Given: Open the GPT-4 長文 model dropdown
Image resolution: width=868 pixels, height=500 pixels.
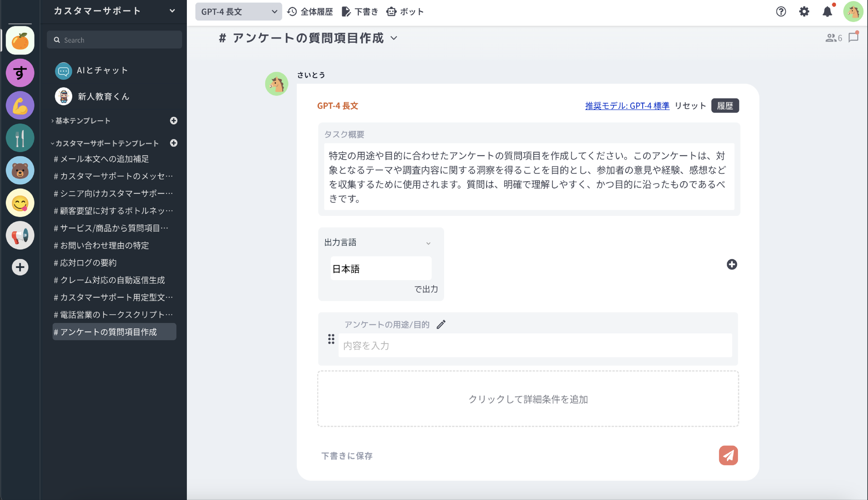Looking at the screenshot, I should tap(238, 11).
